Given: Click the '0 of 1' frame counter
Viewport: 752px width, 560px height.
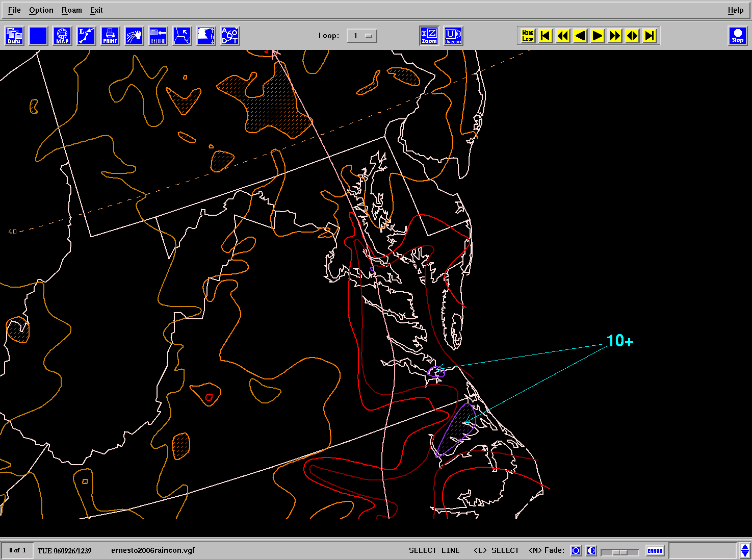Looking at the screenshot, I should (x=18, y=550).
